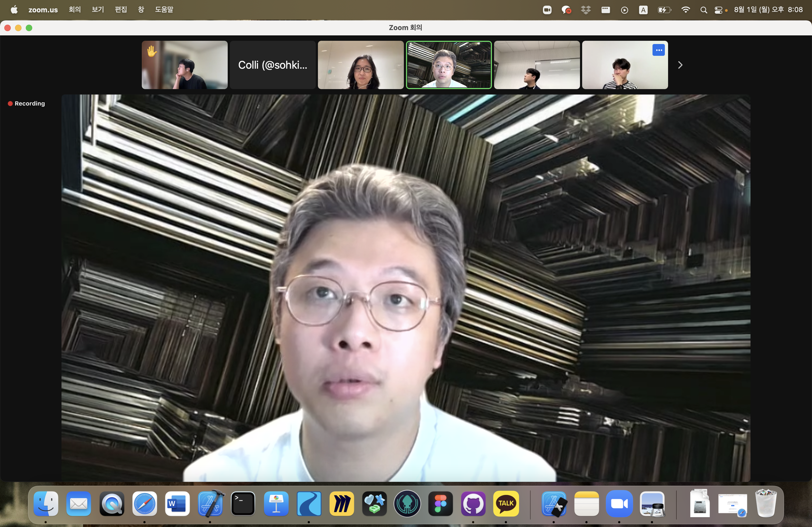
Task: Open the Dropbox menu bar icon
Action: coord(585,10)
